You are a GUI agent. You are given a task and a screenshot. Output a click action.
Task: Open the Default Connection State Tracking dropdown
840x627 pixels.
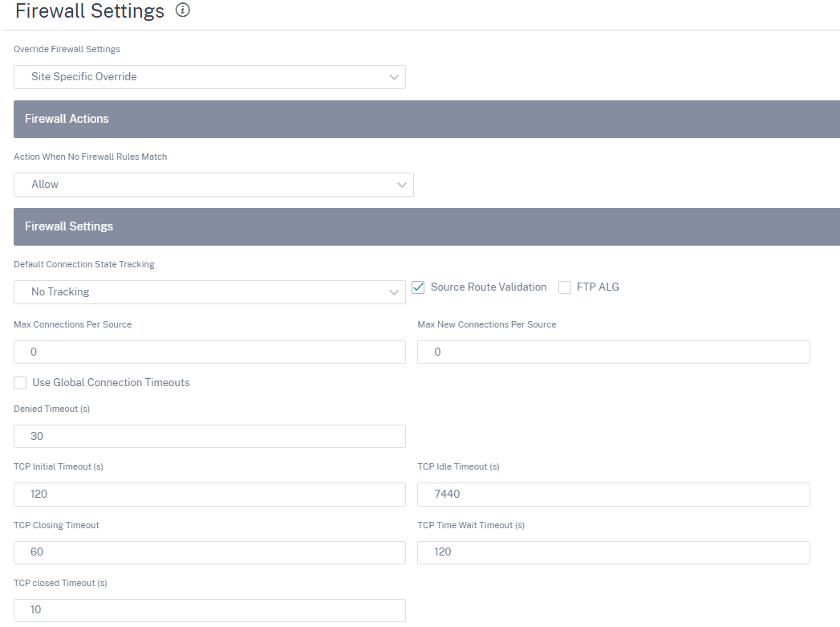tap(209, 292)
